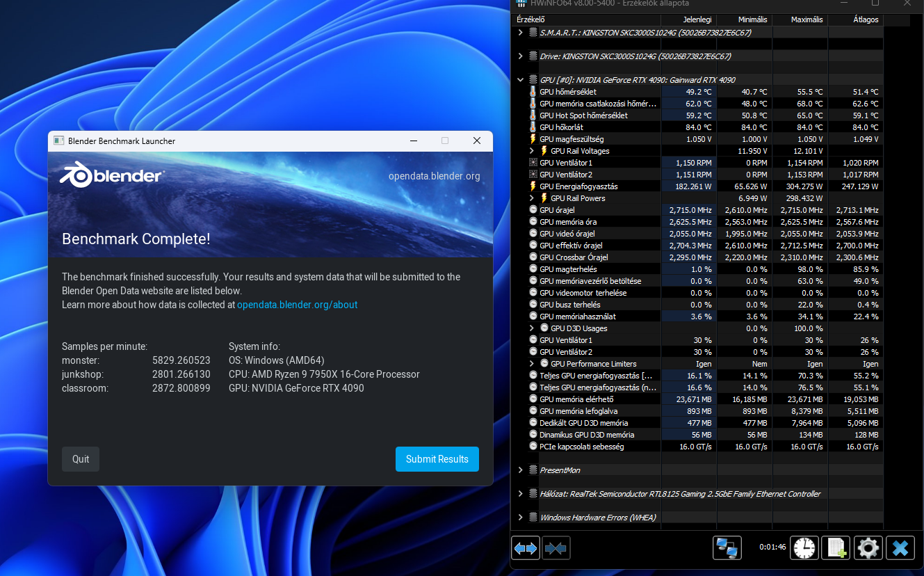924x576 pixels.
Task: Close sensors with the blue X icon
Action: coord(900,547)
